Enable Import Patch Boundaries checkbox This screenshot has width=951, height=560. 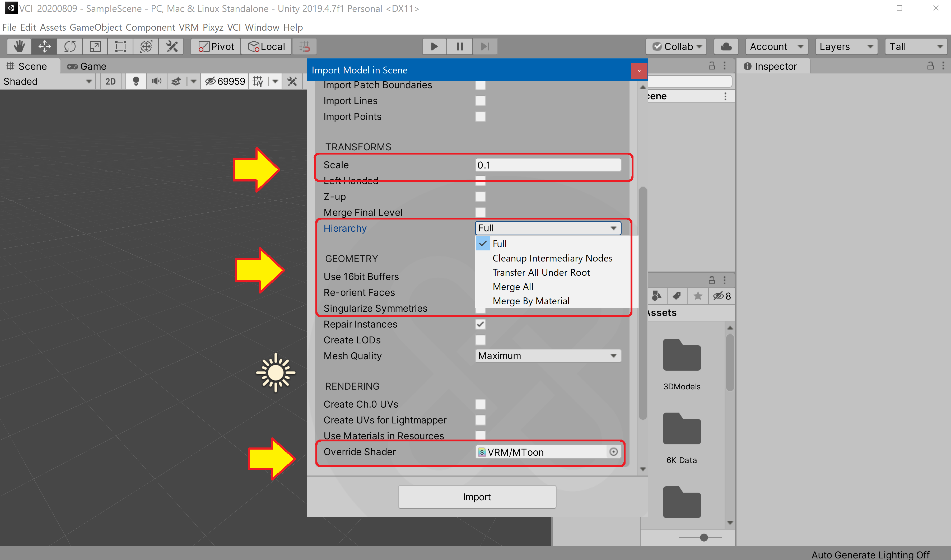481,85
